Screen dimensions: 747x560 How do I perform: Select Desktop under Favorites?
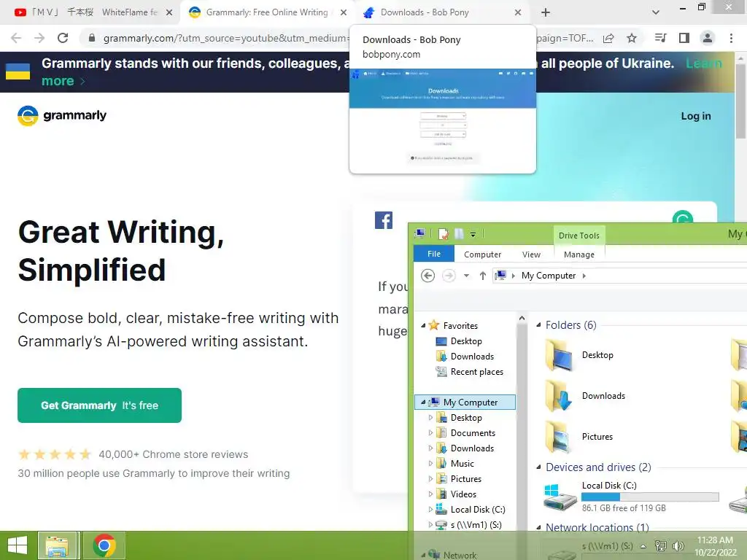coord(466,341)
